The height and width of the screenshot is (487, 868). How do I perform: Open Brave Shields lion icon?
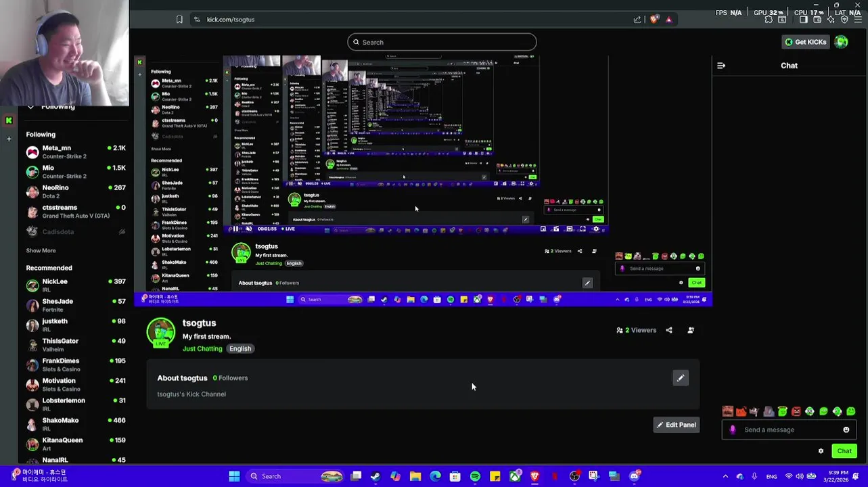click(x=654, y=20)
